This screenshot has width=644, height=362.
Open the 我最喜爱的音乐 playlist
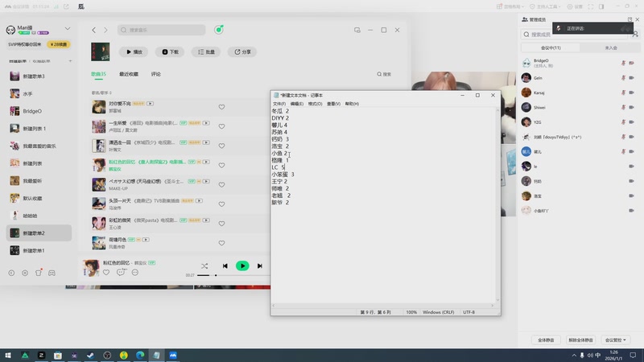(x=39, y=146)
